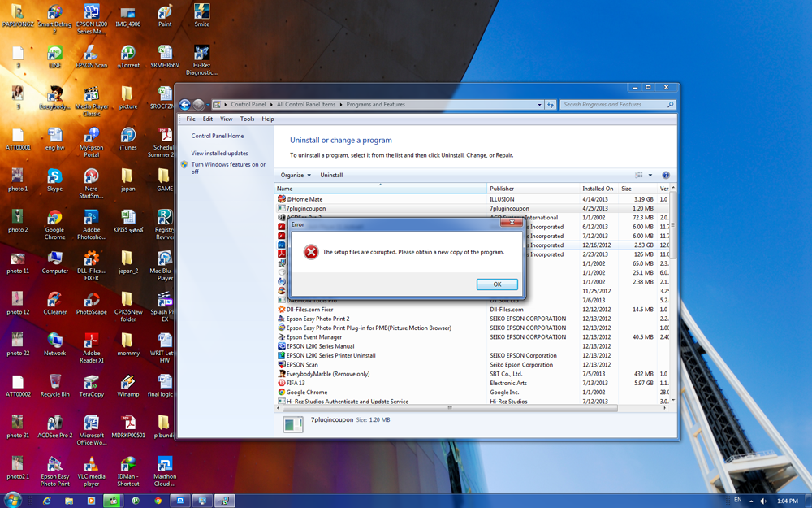
Task: Click the refresh button beside address bar
Action: tap(551, 105)
